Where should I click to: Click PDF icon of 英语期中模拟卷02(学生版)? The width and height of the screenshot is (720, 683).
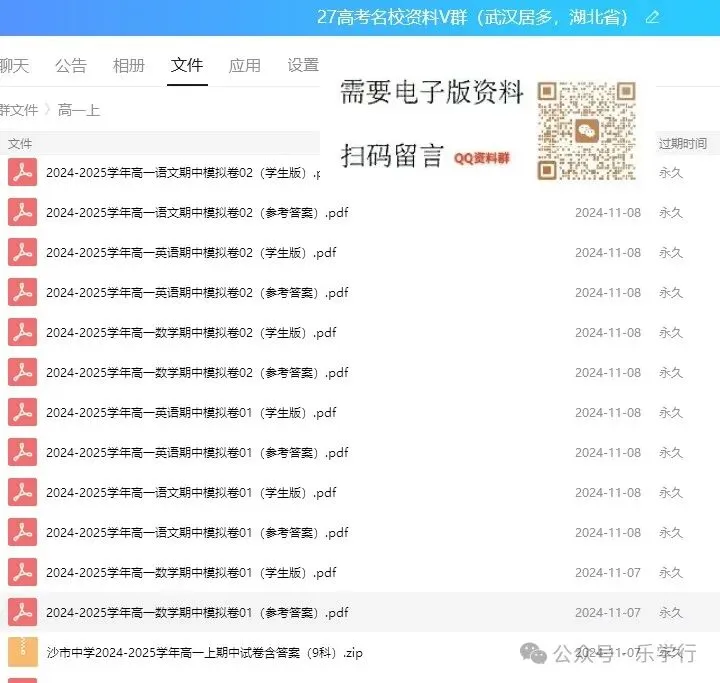tap(22, 252)
